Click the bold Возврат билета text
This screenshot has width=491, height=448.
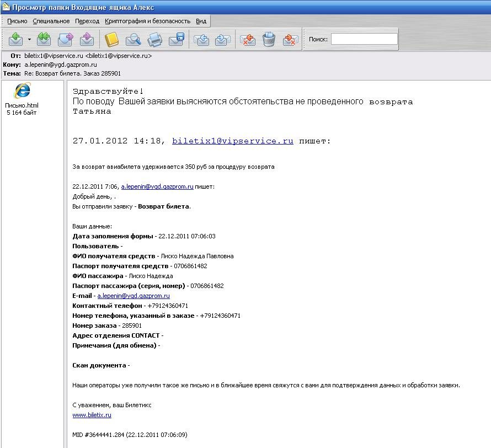pyautogui.click(x=163, y=207)
